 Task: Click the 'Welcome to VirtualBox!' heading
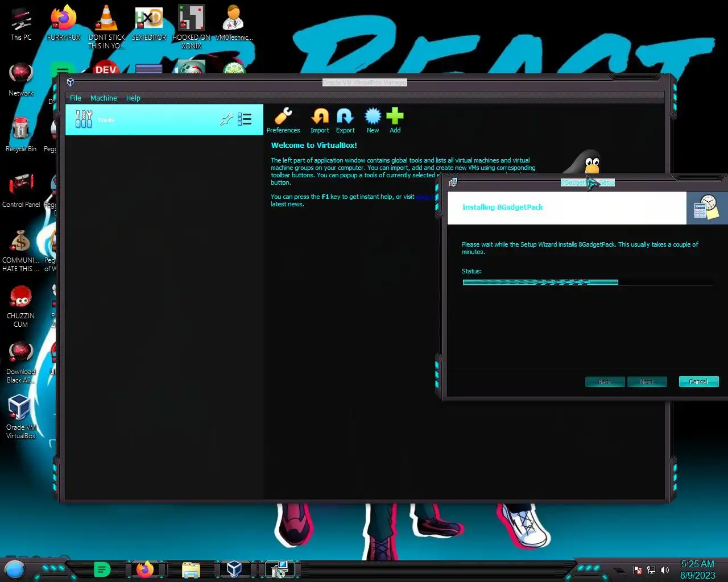point(314,145)
